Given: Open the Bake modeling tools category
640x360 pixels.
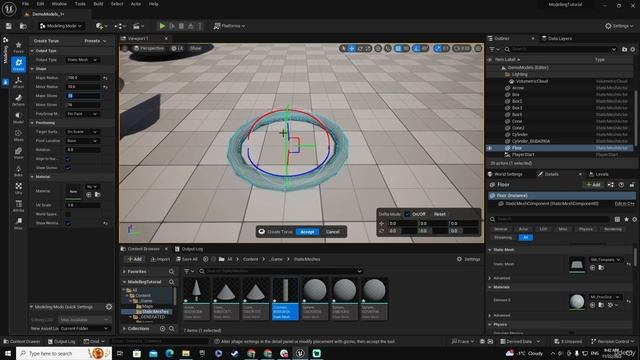Looking at the screenshot, I should tap(18, 171).
